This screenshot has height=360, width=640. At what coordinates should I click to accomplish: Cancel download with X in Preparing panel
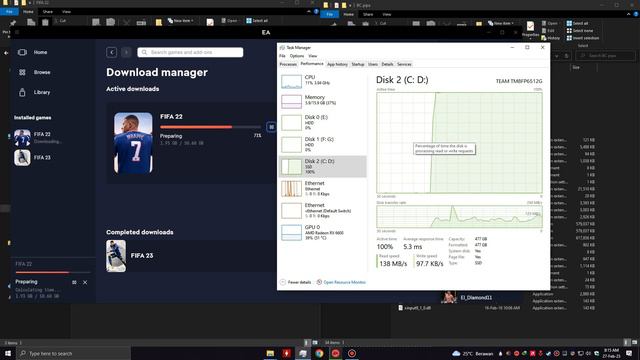pos(85,282)
